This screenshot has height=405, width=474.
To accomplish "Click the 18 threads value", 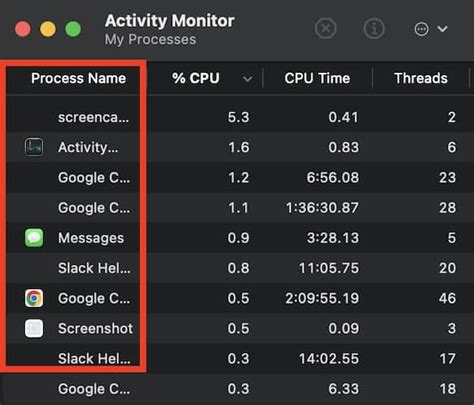I will (447, 389).
